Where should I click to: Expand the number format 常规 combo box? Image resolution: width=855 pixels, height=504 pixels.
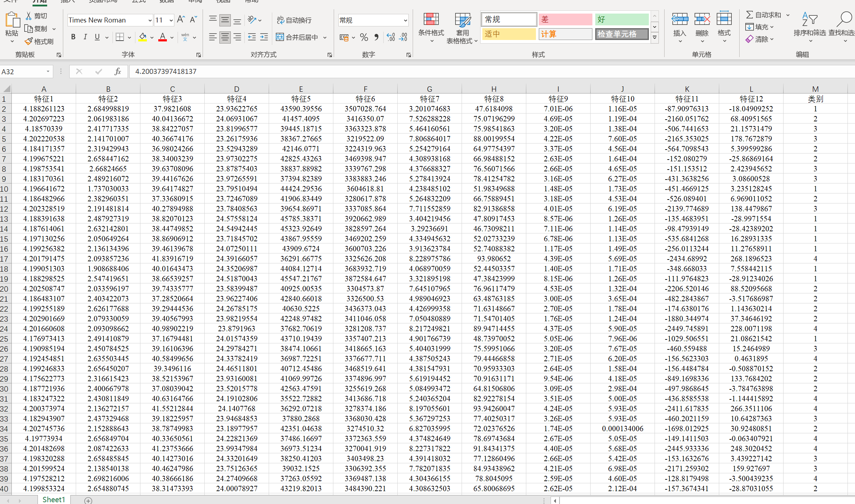(405, 20)
